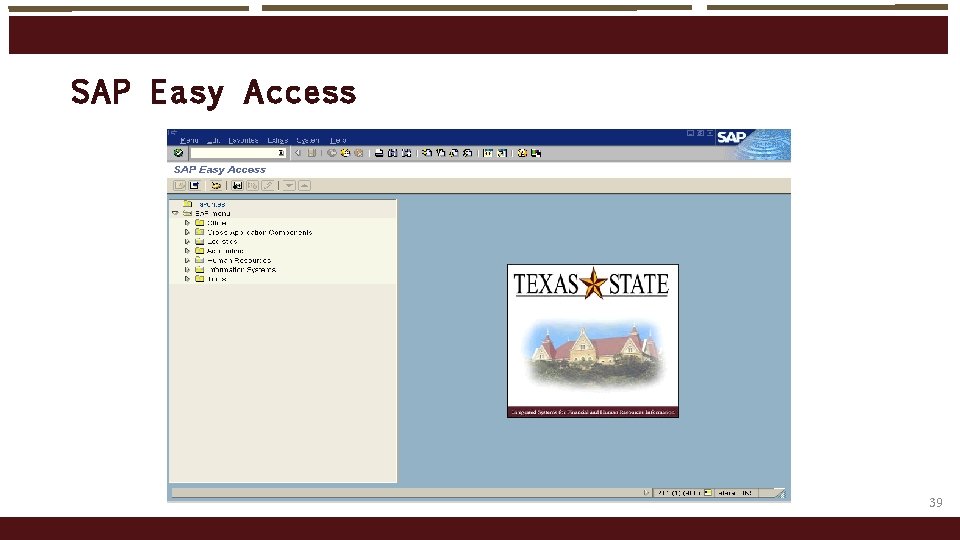Click the Find Next binoculars icon
The width and height of the screenshot is (960, 540).
pos(406,153)
